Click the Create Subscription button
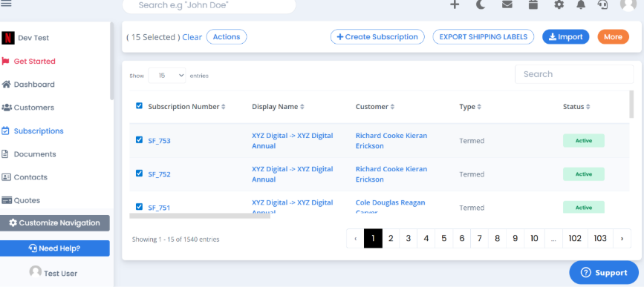The height and width of the screenshot is (287, 644). click(x=377, y=37)
